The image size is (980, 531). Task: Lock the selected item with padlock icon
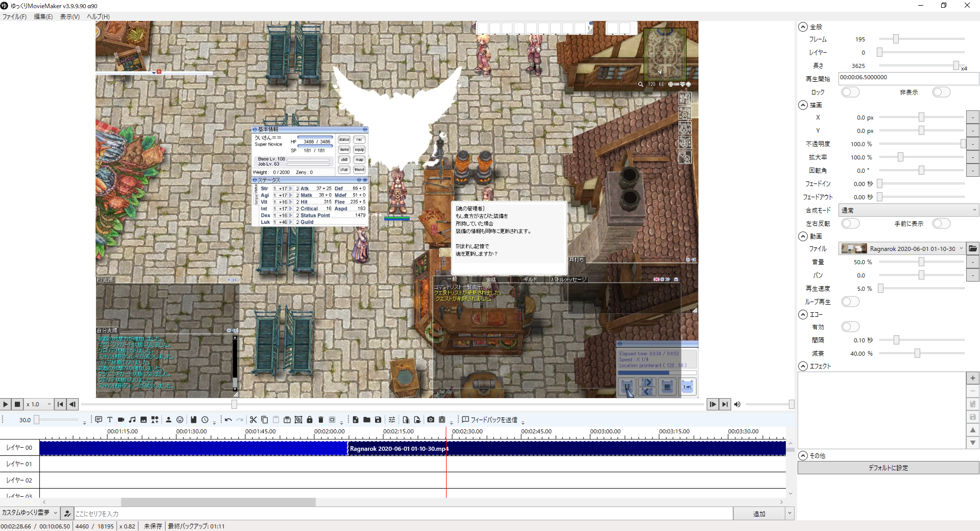(310, 420)
